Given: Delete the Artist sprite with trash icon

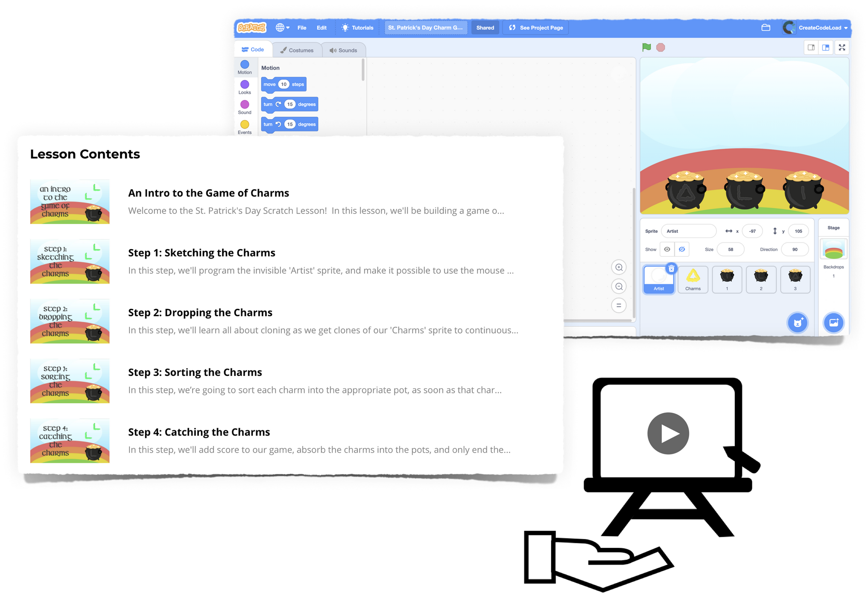Looking at the screenshot, I should click(671, 269).
